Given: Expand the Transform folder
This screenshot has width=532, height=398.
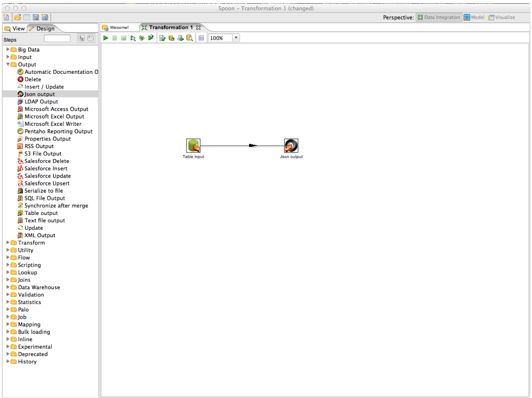Looking at the screenshot, I should [8, 243].
